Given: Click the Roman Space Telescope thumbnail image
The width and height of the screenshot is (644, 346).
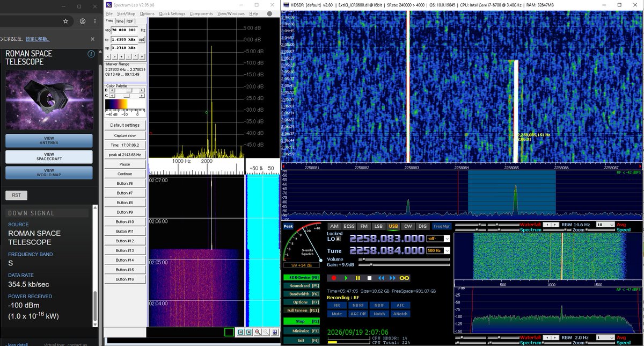Looking at the screenshot, I should (49, 99).
